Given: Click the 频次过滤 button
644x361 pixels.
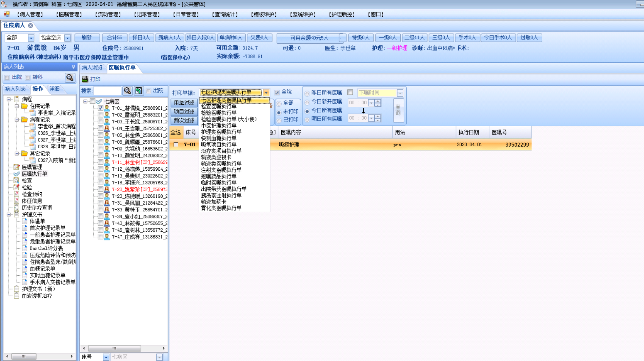Looking at the screenshot, I should (184, 120).
